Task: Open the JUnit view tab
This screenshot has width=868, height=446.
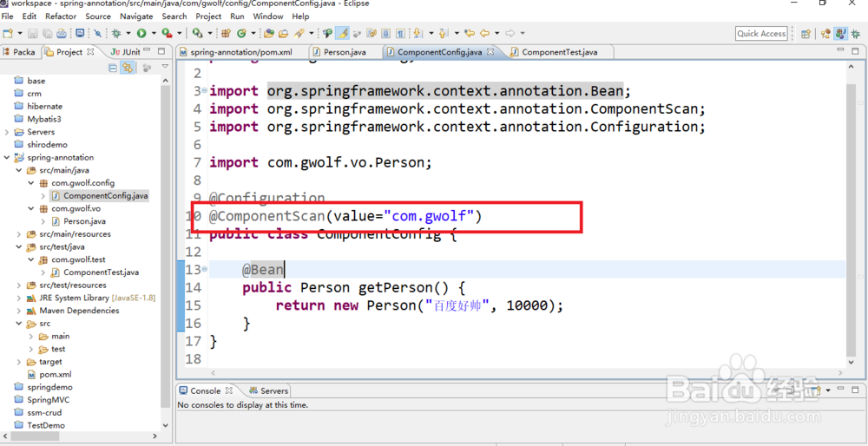Action: coord(125,52)
